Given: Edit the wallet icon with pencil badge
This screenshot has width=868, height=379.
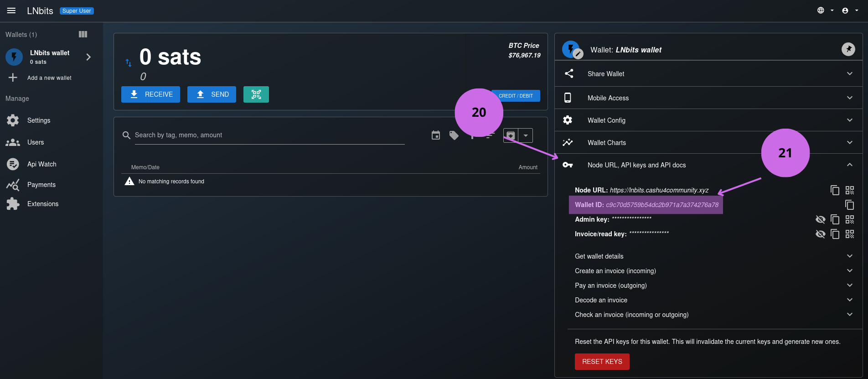Looking at the screenshot, I should pyautogui.click(x=577, y=54).
